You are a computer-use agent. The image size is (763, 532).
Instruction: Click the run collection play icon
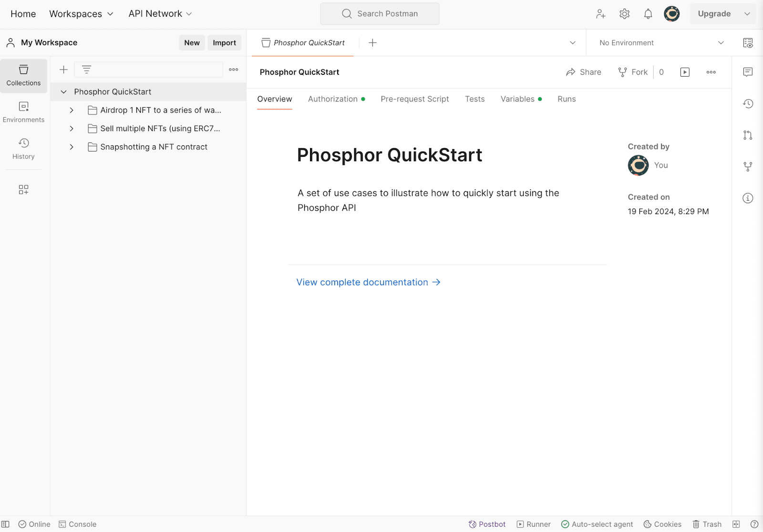685,72
